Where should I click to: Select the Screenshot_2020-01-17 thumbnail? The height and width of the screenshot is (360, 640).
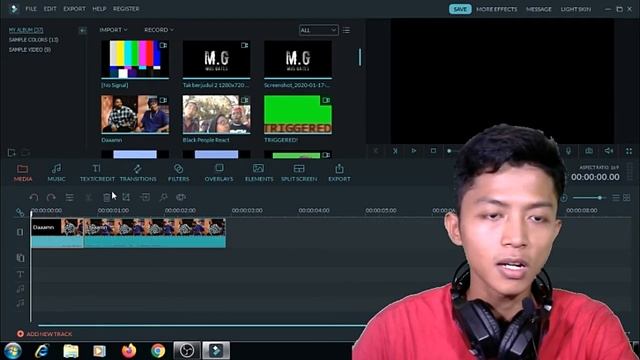click(x=298, y=59)
